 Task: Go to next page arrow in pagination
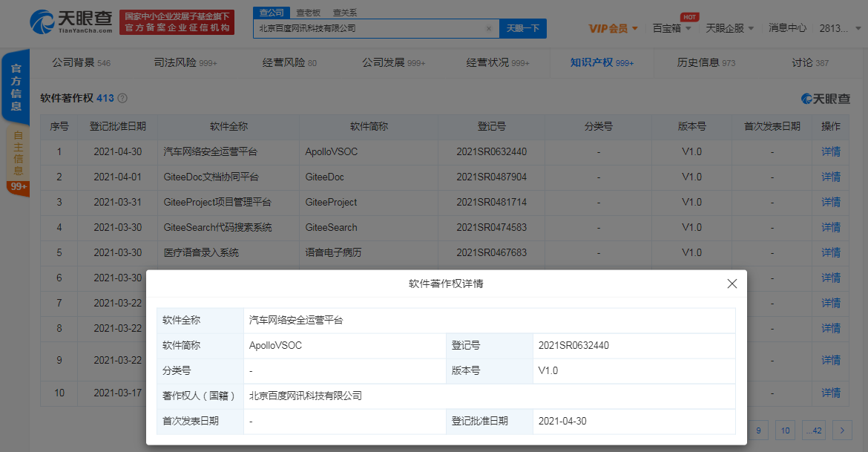842,430
